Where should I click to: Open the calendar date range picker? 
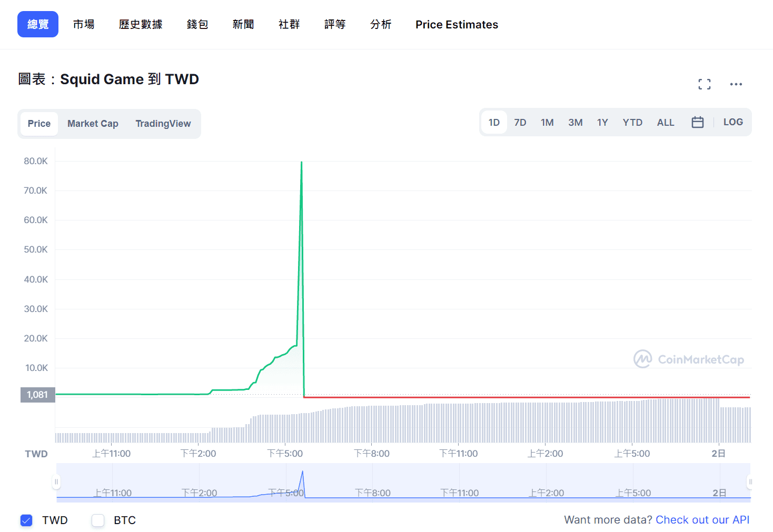[x=697, y=122]
